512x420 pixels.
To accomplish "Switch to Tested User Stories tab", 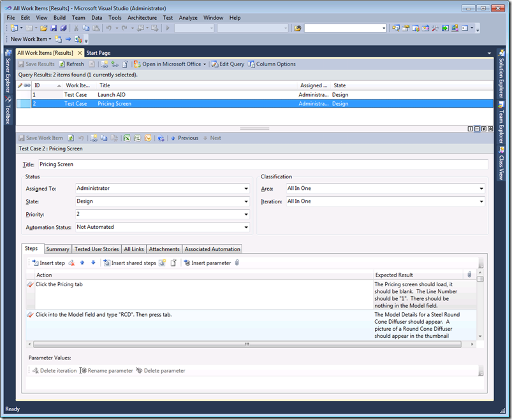I will pyautogui.click(x=97, y=249).
